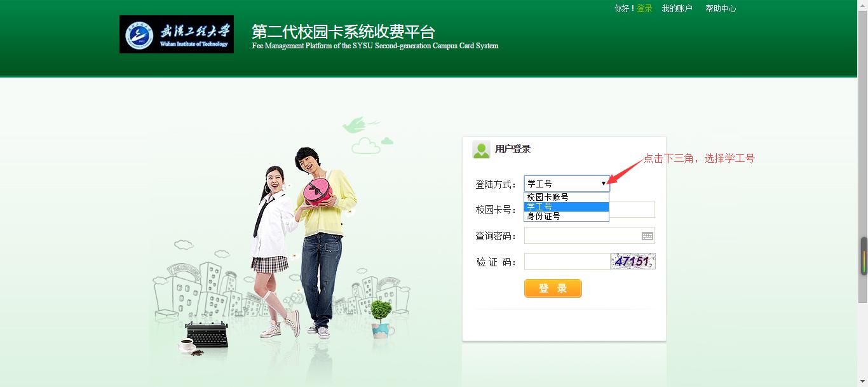The image size is (868, 387).
Task: Click the coffee cup illustration
Action: click(186, 345)
